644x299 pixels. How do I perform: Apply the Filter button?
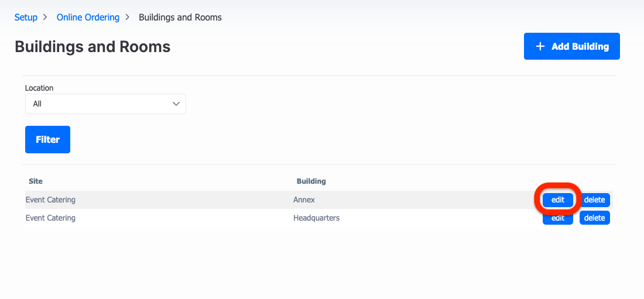coord(47,140)
